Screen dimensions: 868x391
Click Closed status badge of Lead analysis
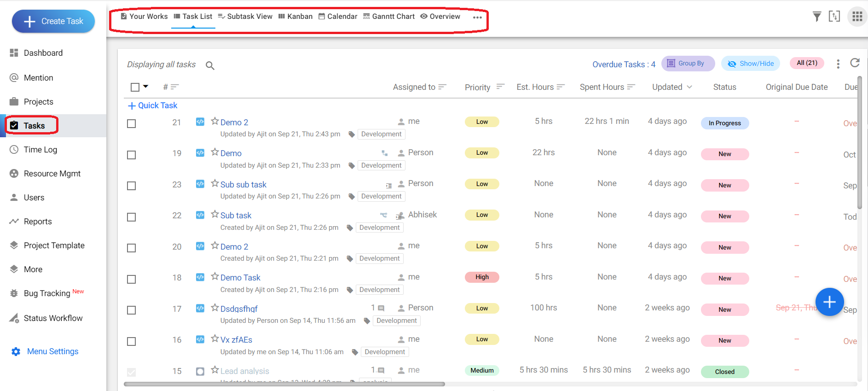coord(725,372)
